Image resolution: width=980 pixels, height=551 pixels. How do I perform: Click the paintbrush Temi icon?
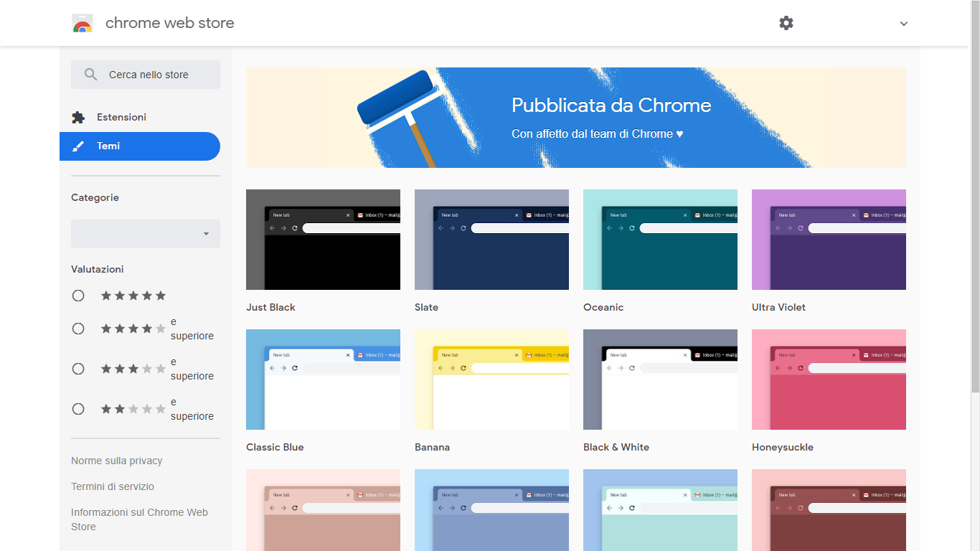click(x=78, y=146)
